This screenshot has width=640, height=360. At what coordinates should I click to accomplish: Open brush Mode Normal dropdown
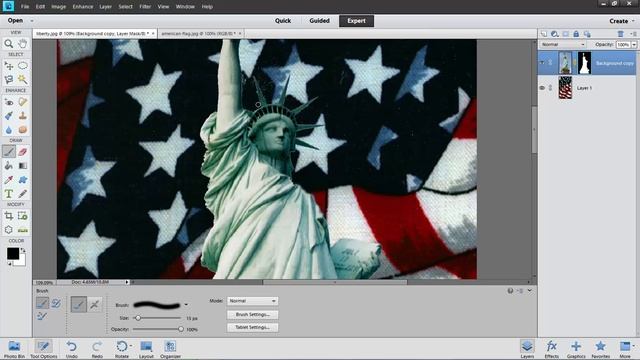coord(252,301)
